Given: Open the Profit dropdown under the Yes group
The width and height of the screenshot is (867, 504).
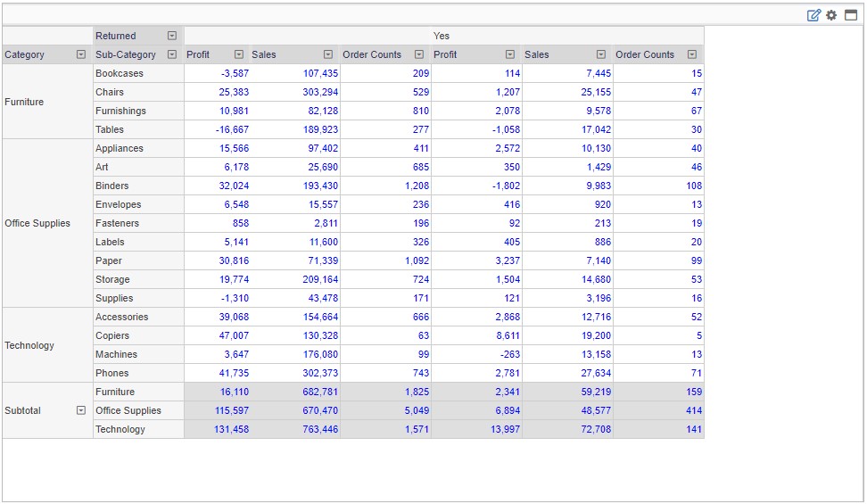Looking at the screenshot, I should 510,54.
